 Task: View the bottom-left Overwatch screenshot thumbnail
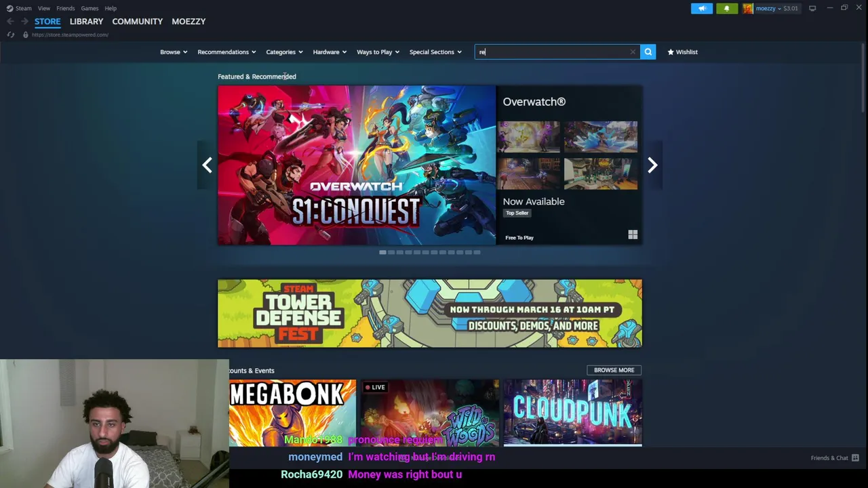click(529, 174)
